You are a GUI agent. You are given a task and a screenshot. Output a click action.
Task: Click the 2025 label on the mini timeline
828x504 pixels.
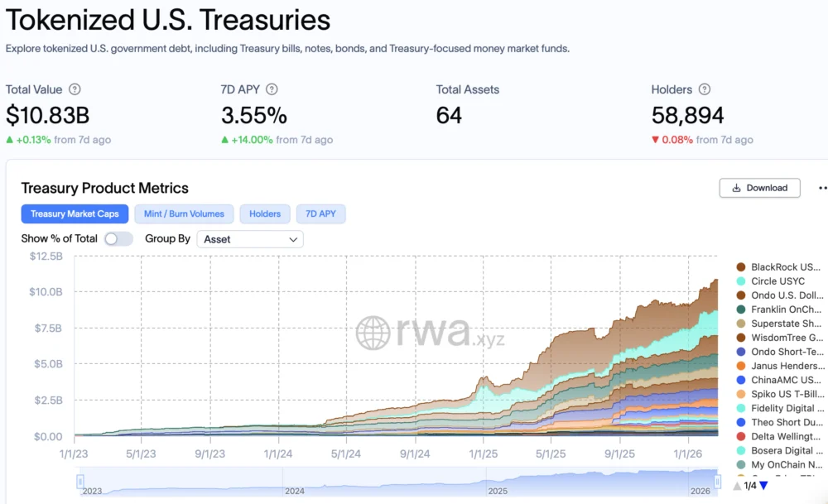pos(497,491)
